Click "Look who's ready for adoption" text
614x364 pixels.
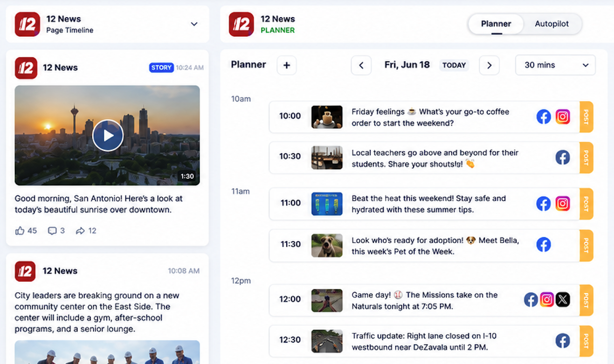[x=435, y=246]
